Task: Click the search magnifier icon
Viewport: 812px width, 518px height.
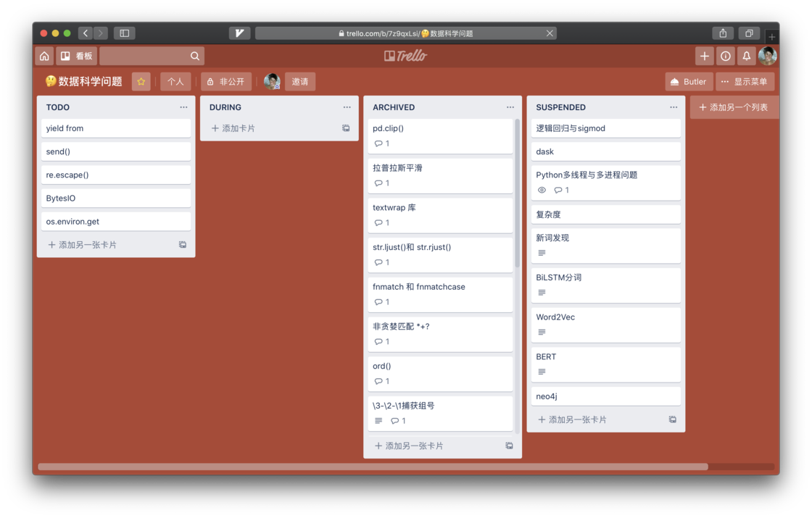Action: (x=195, y=56)
